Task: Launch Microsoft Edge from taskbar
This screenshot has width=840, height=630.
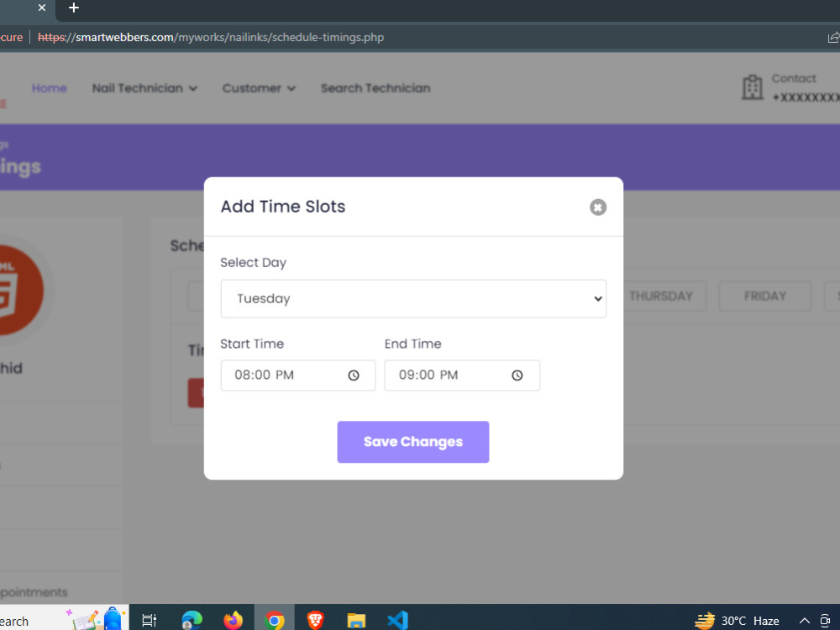Action: click(192, 620)
